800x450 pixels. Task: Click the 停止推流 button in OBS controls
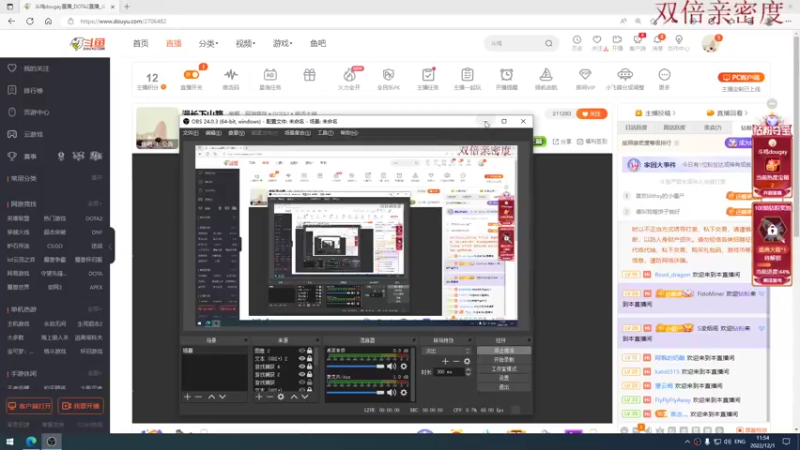click(x=504, y=351)
